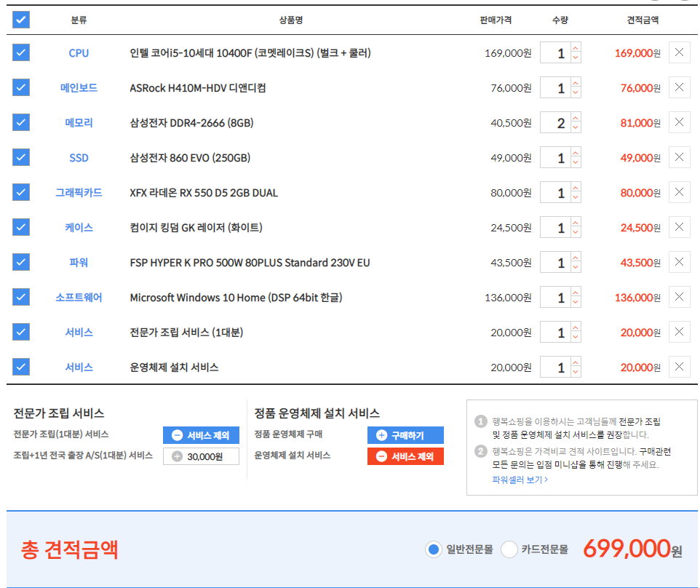Increase SSD quantity with up arrow
This screenshot has width=700, height=588.
[576, 153]
